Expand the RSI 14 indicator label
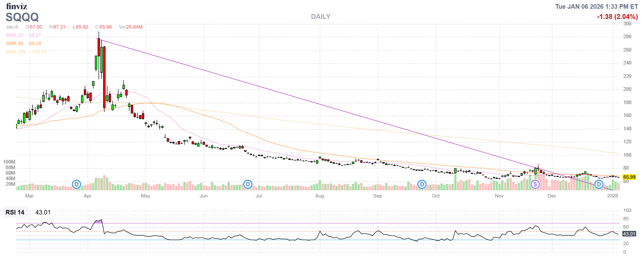This screenshot has width=644, height=259. pyautogui.click(x=15, y=212)
